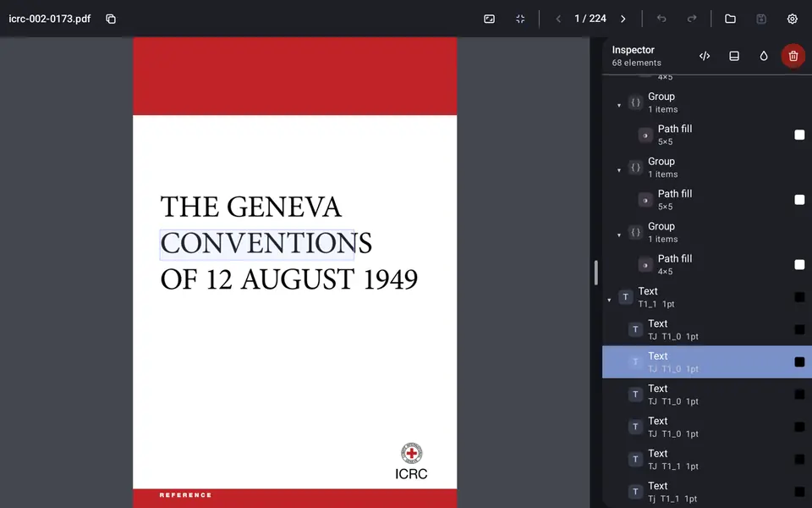
Task: Click the panel layout icon in Inspector
Action: (x=734, y=56)
